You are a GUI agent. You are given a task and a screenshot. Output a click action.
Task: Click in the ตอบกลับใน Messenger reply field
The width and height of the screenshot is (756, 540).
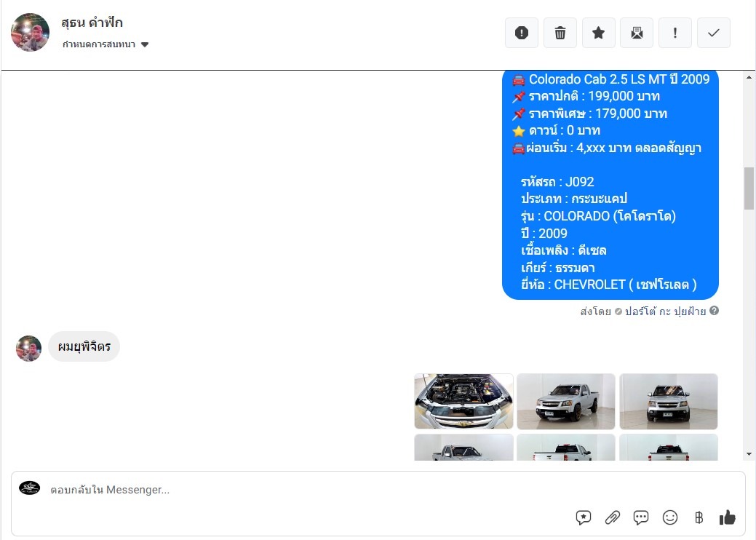(291, 490)
